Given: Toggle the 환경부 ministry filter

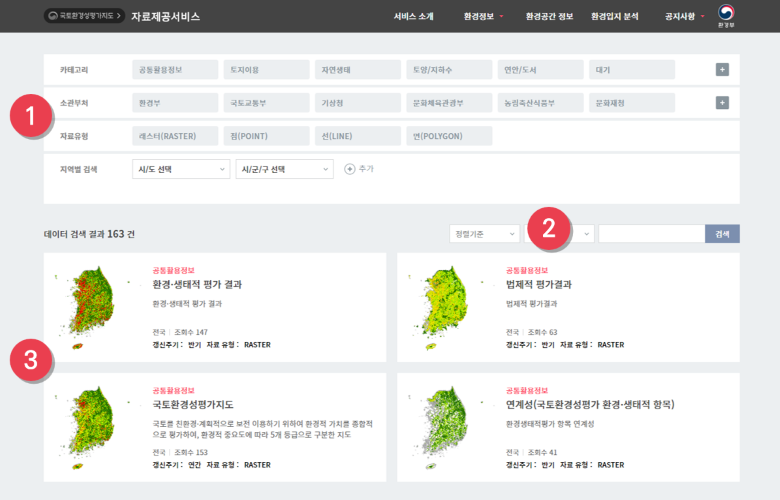Looking at the screenshot, I should (x=175, y=103).
